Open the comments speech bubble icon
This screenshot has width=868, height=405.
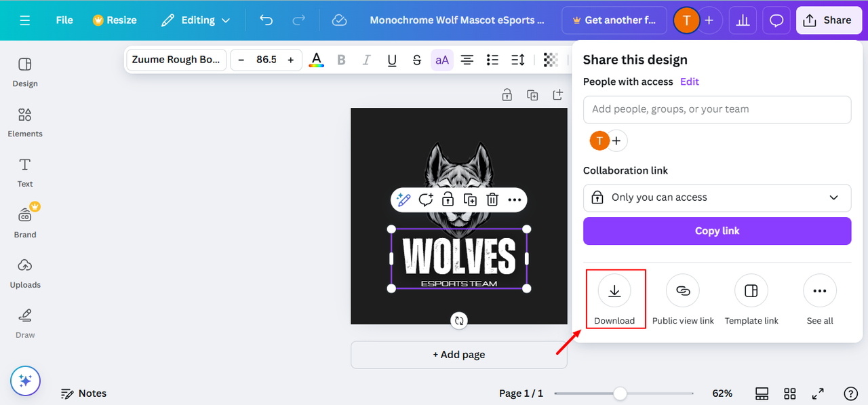coord(776,20)
